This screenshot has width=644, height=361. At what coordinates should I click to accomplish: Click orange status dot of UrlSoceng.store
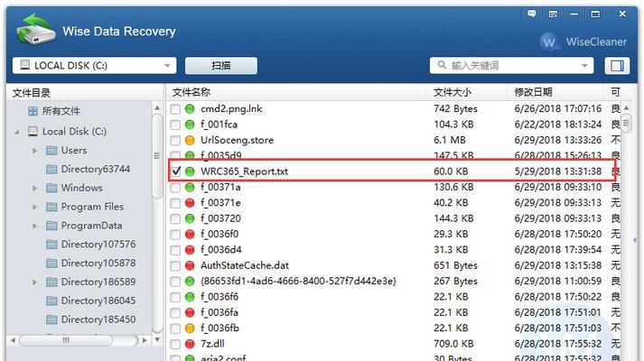(x=190, y=140)
